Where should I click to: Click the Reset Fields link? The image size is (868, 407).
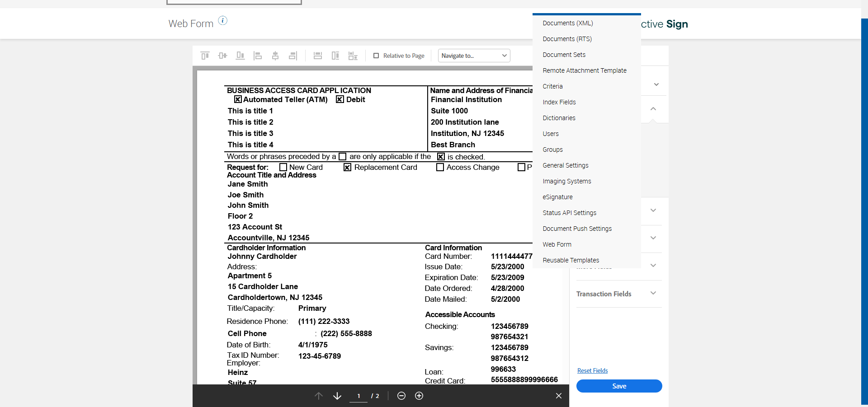click(592, 370)
